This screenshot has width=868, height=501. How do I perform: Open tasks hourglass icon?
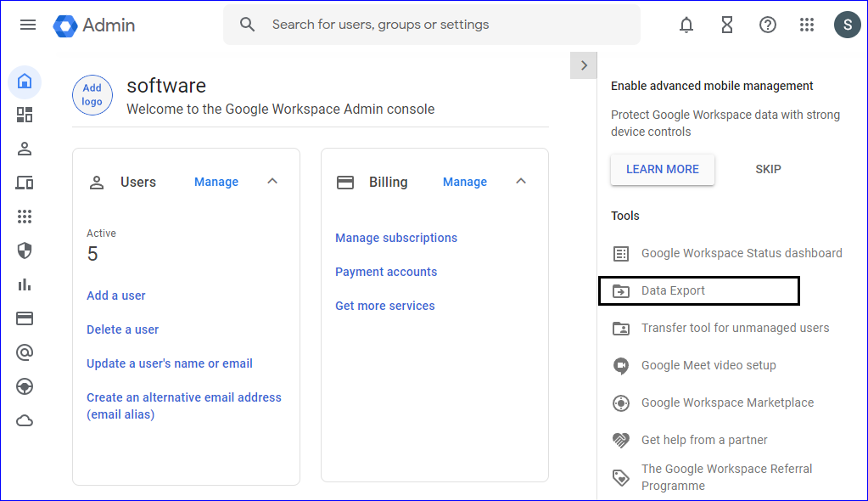[x=727, y=25]
